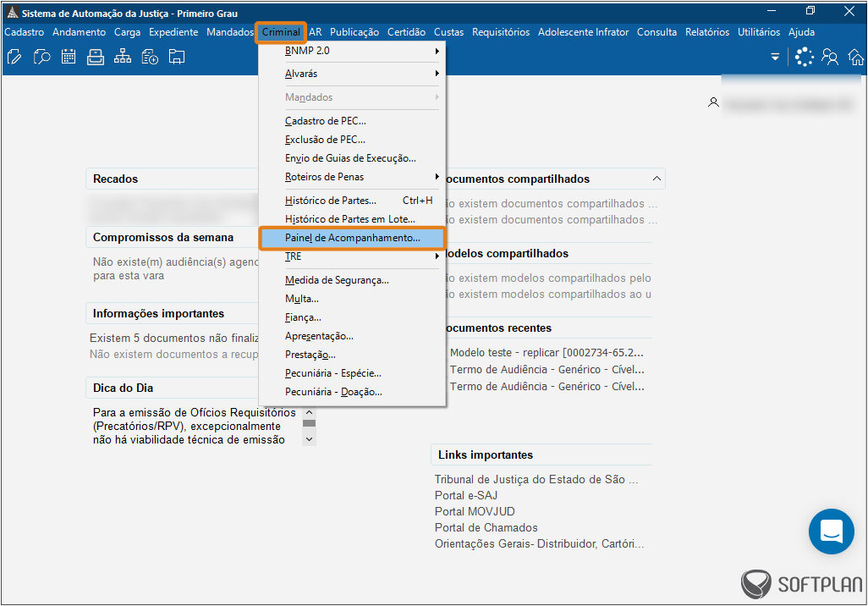Select Prestação menu item
The height and width of the screenshot is (606, 868).
[x=352, y=355]
